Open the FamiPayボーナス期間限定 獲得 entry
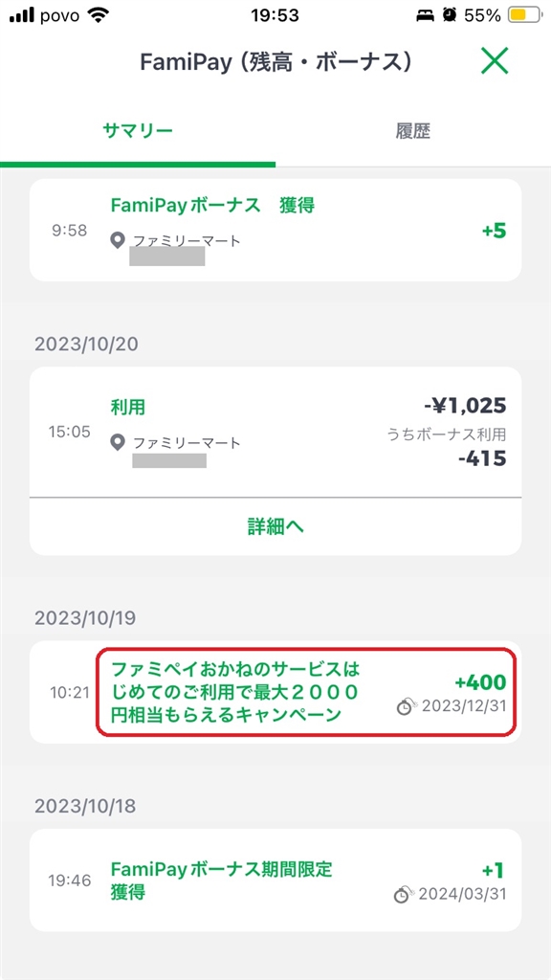Image resolution: width=551 pixels, height=980 pixels. (275, 880)
